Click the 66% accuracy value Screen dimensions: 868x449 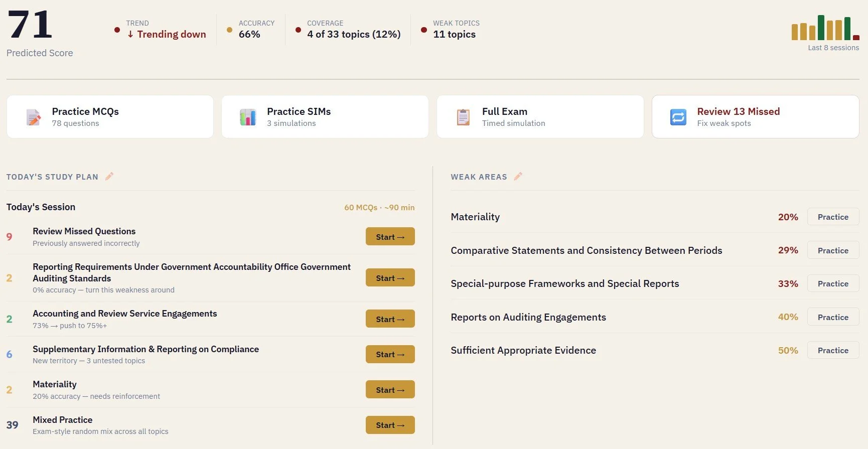tap(249, 34)
